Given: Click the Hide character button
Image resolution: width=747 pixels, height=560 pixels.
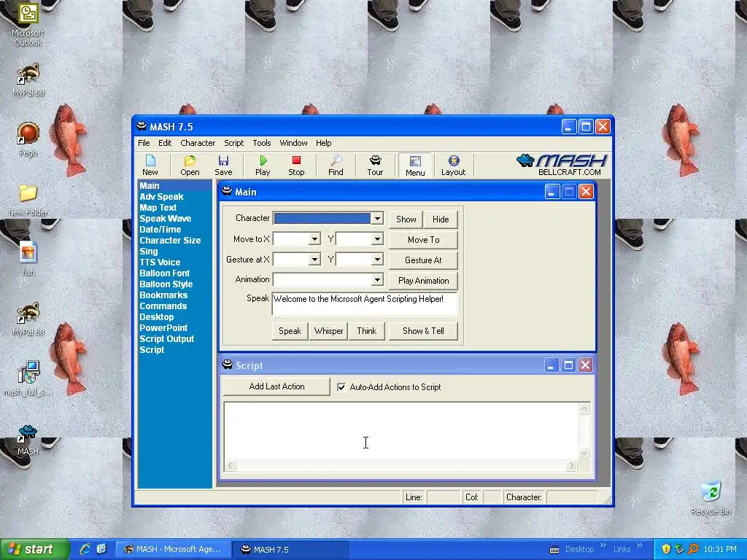Looking at the screenshot, I should tap(441, 219).
